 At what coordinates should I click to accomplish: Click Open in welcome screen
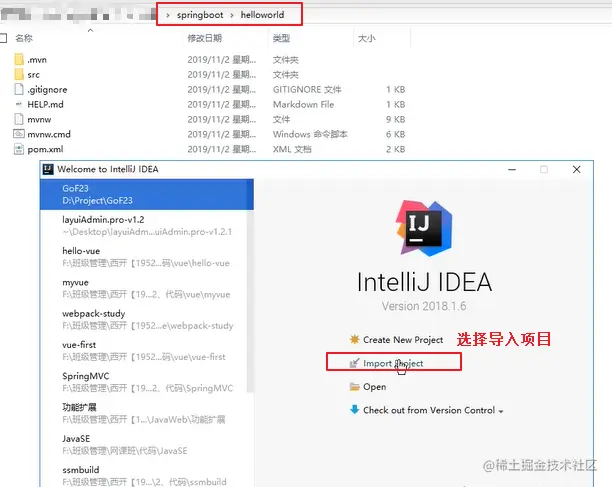click(375, 387)
